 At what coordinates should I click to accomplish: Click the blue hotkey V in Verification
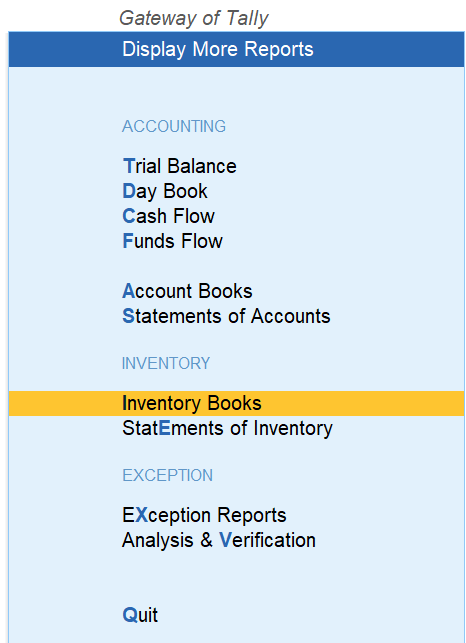[x=226, y=540]
